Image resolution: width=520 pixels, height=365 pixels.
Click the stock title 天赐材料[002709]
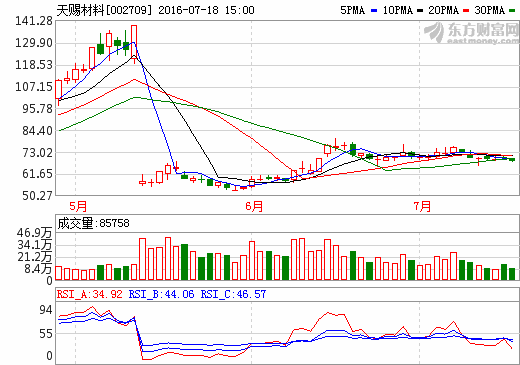(x=104, y=10)
